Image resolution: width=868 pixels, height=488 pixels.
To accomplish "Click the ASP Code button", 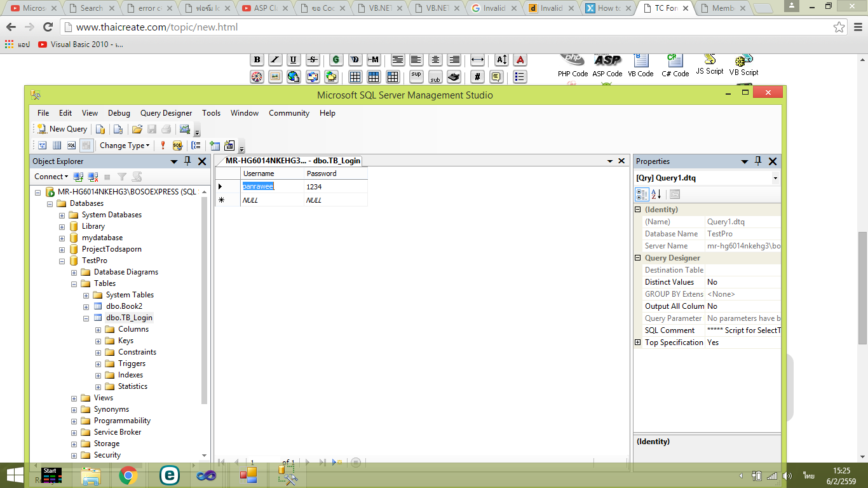I will 607,65.
